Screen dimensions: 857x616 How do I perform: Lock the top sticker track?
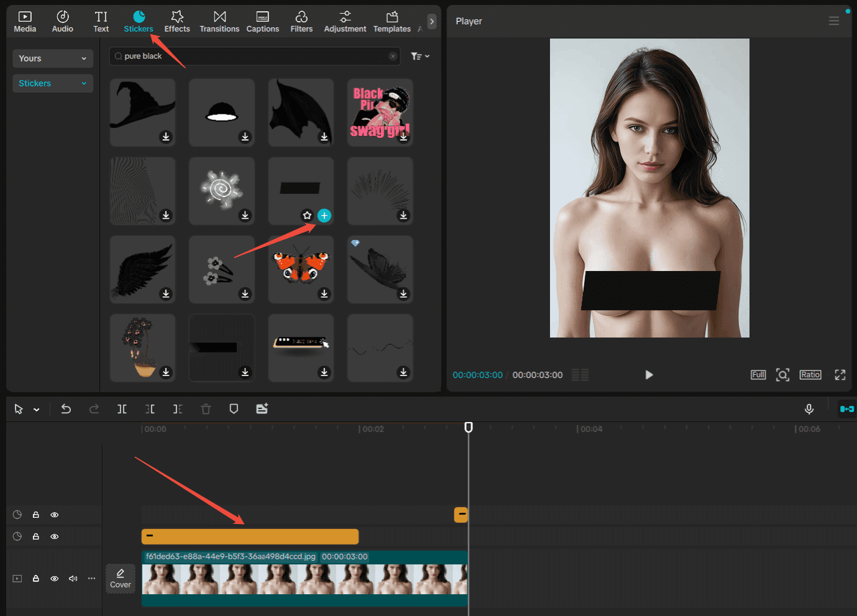36,515
